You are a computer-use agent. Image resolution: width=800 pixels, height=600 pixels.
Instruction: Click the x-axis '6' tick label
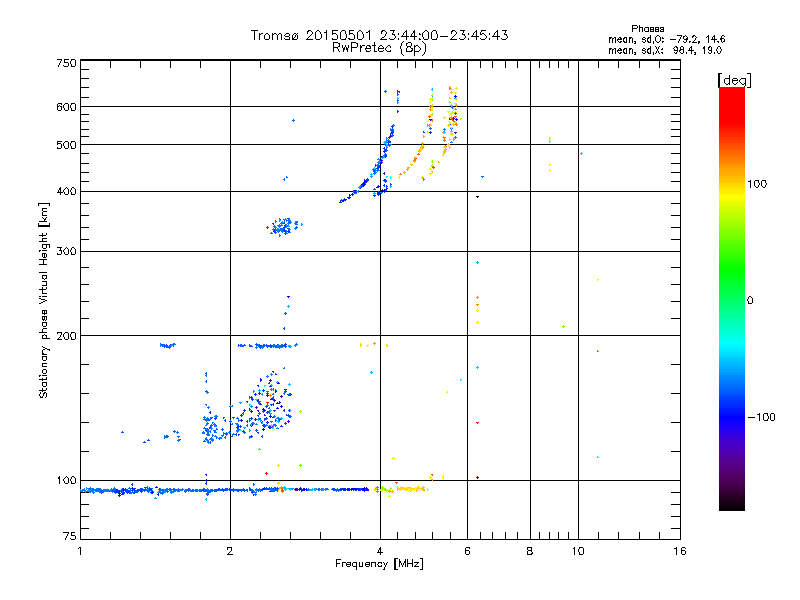coord(467,551)
